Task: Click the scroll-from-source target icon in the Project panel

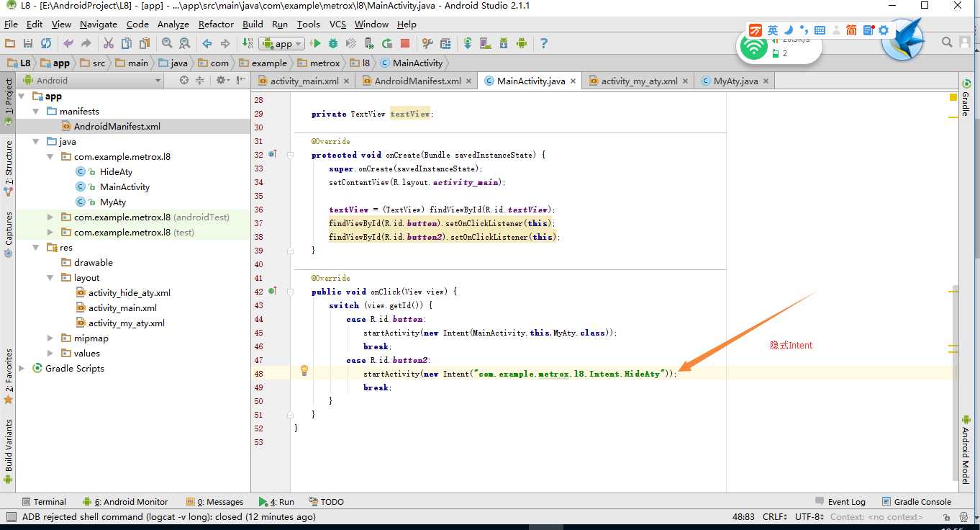Action: (x=184, y=81)
